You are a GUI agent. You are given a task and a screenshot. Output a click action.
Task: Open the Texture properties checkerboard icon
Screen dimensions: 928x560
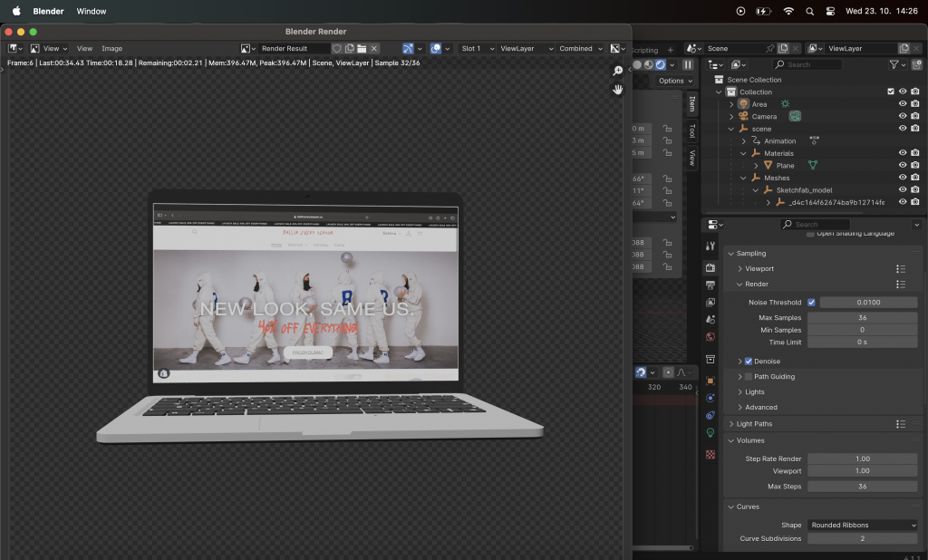(x=710, y=454)
